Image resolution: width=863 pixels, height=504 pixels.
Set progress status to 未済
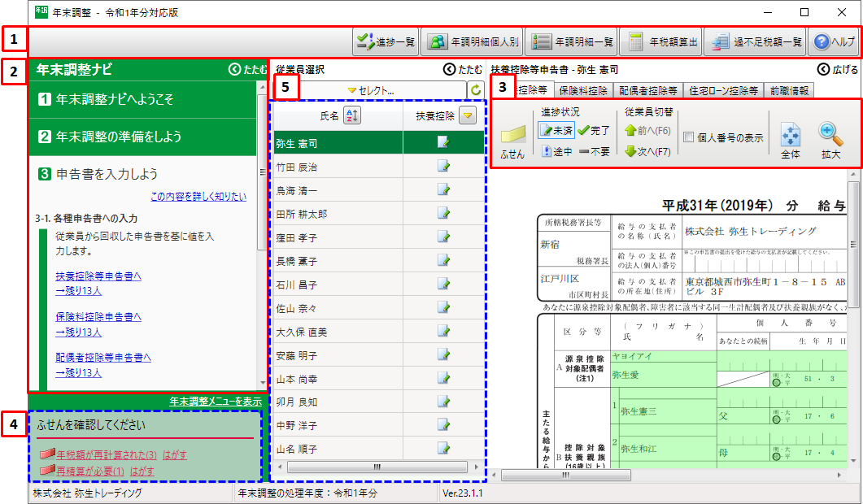point(556,130)
